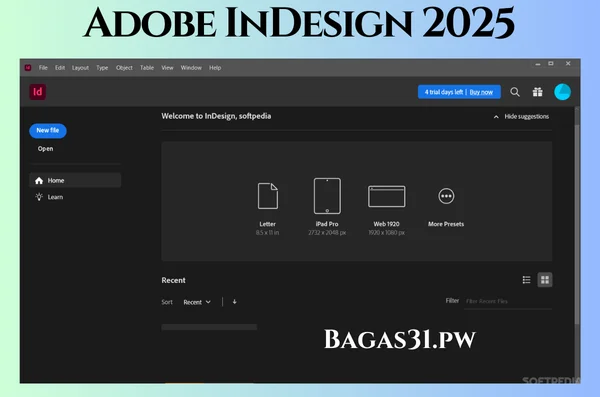Screen dimensions: 600x397
Task: Toggle sort direction arrow
Action: (x=234, y=302)
